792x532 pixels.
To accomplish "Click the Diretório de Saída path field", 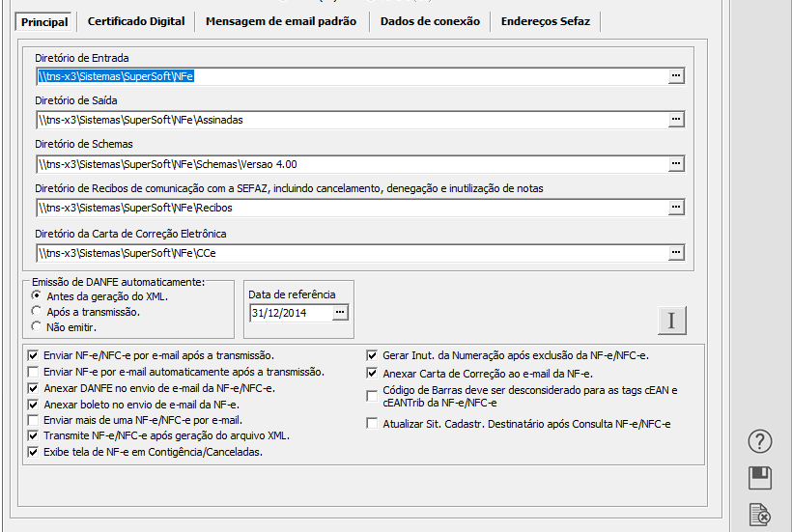I will point(348,120).
